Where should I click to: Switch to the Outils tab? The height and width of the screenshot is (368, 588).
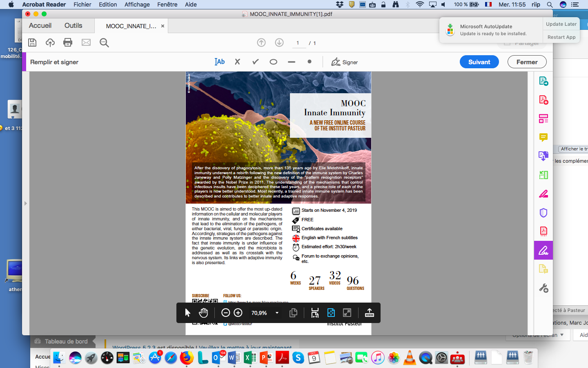[x=73, y=25]
